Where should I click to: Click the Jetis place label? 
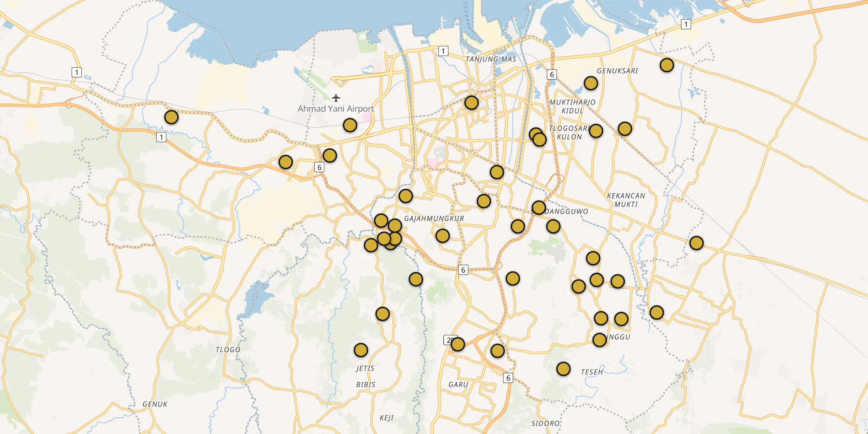(x=365, y=368)
